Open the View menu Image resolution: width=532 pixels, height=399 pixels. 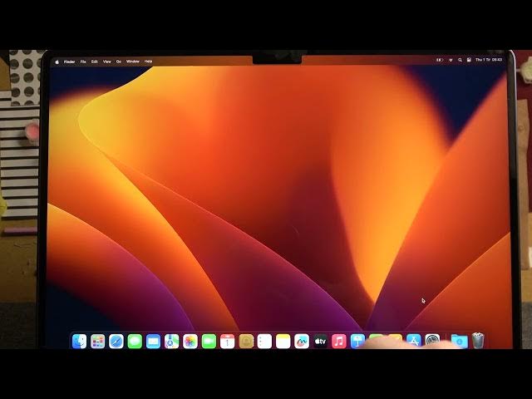(107, 62)
